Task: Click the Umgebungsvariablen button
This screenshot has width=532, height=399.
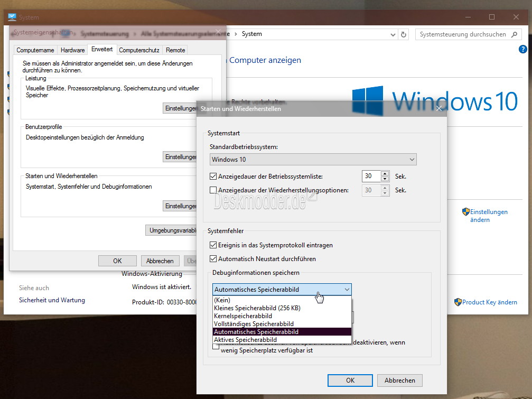Action: 171,230
